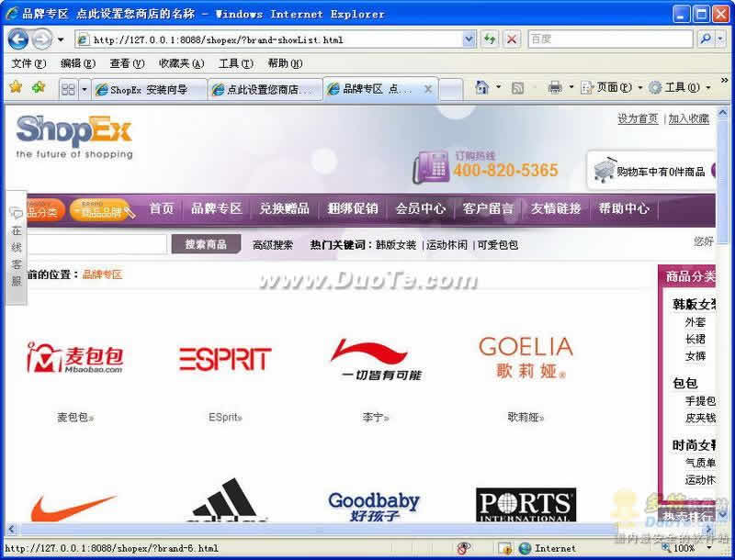Open 客户留言 in navigation bar
735x560 pixels.
[x=489, y=208]
